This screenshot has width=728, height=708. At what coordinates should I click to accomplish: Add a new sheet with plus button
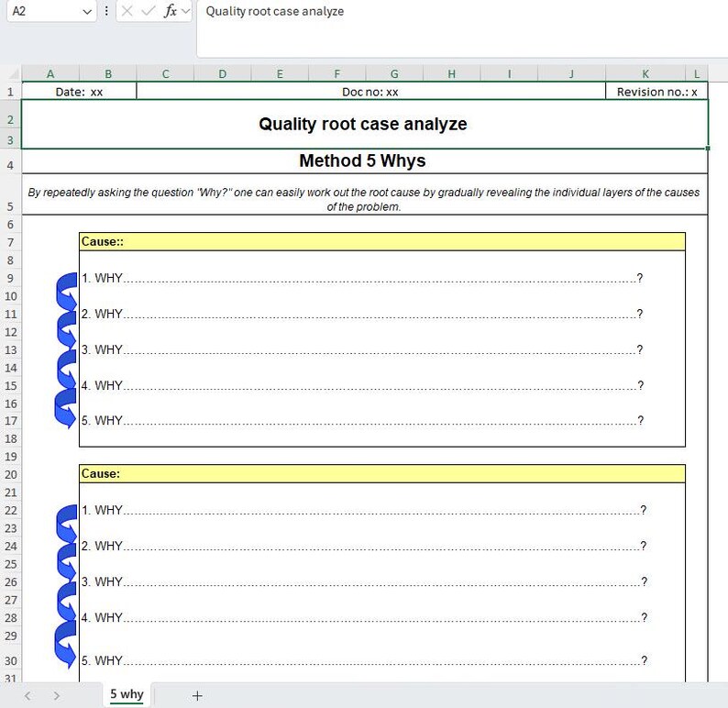pyautogui.click(x=197, y=695)
